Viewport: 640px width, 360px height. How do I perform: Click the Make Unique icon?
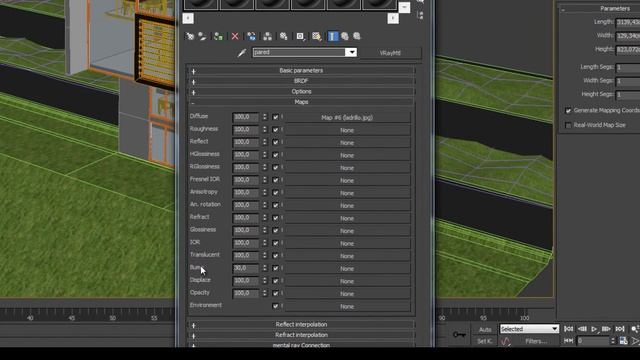click(x=267, y=36)
